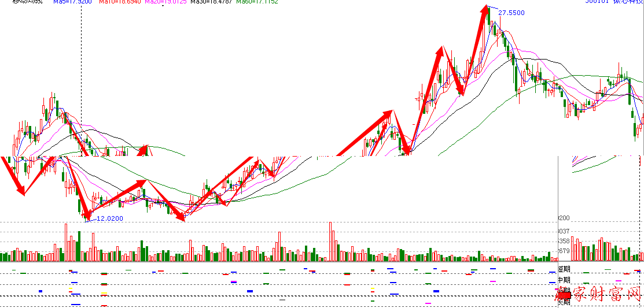Viewport: 644px width, 308px height.
Task: Click the 12.0200 lowest price label
Action: click(x=110, y=218)
